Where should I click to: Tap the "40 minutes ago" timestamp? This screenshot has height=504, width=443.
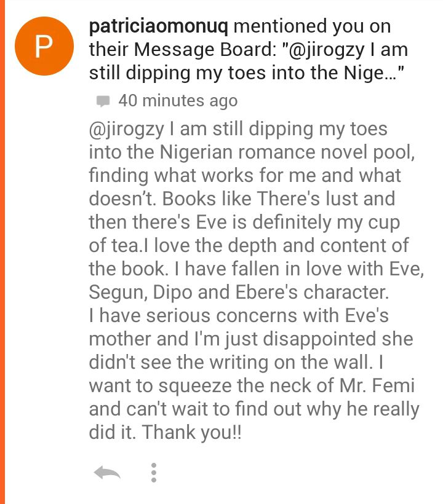click(x=178, y=101)
